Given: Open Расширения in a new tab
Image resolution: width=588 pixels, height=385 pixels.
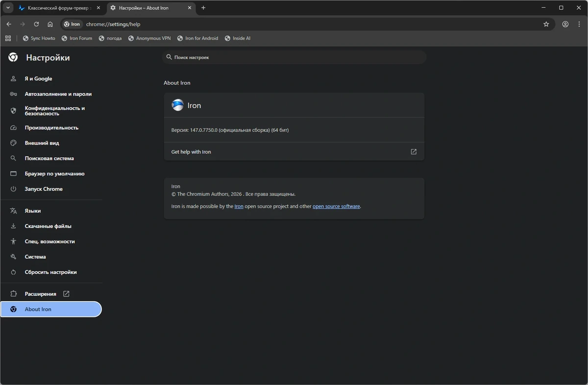Looking at the screenshot, I should [x=51, y=294].
